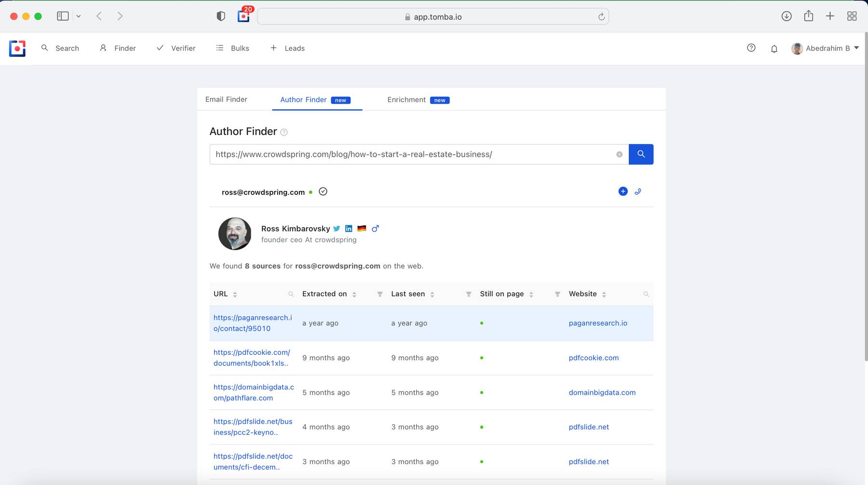Expand the Abedrahim B account dropdown
Image resolution: width=868 pixels, height=485 pixels.
(x=825, y=48)
